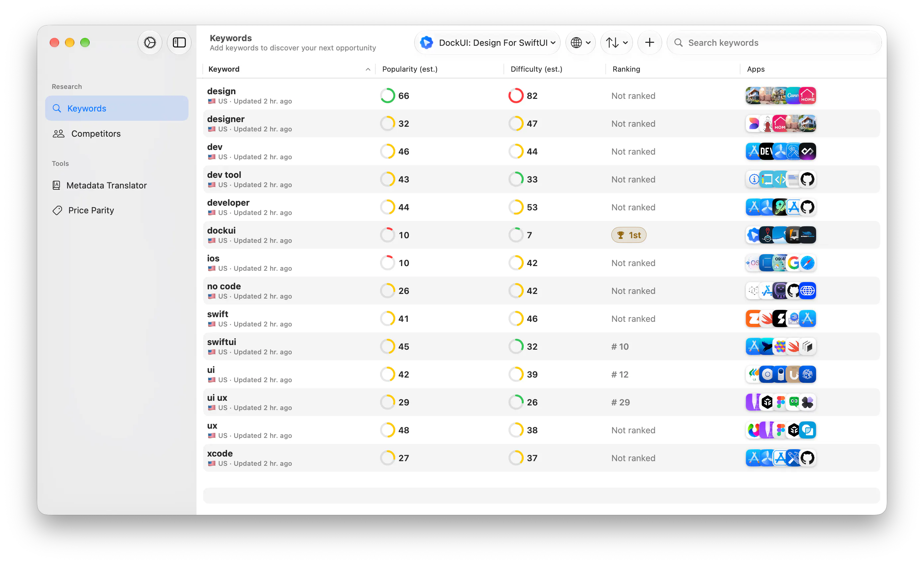Viewport: 924px width, 564px height.
Task: Click the GitHub icon in dev tool row
Action: (x=808, y=179)
